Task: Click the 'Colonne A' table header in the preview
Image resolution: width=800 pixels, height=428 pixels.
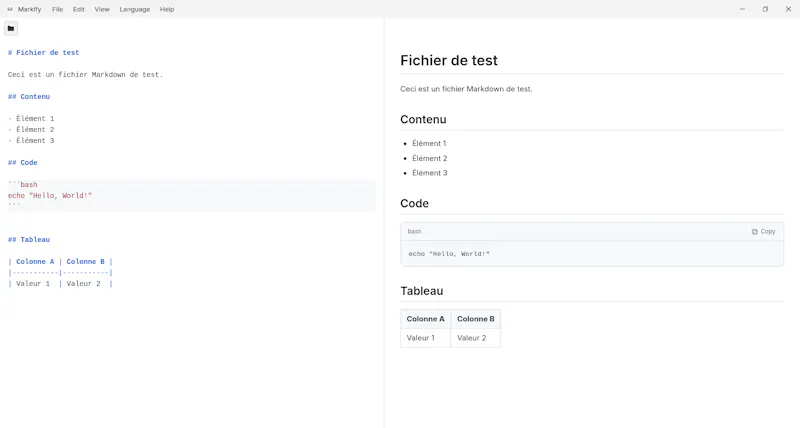Action: coord(426,319)
